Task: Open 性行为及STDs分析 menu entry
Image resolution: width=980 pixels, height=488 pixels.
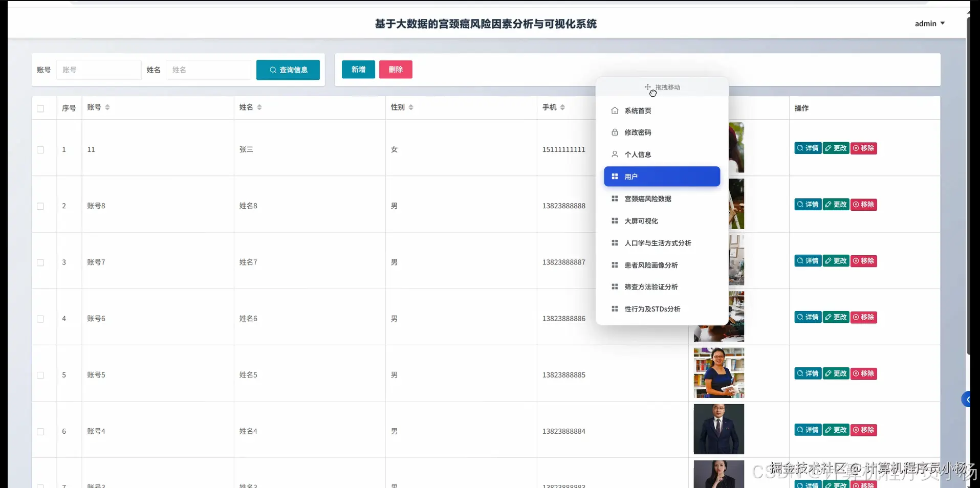Action: (x=662, y=309)
